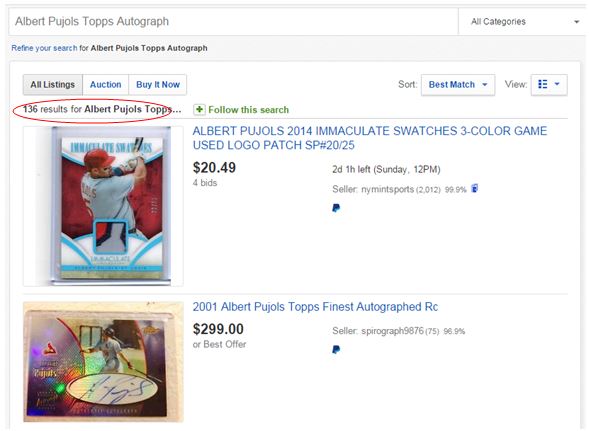This screenshot has width=589, height=431.
Task: Click seller name nymintsports
Action: click(x=387, y=189)
